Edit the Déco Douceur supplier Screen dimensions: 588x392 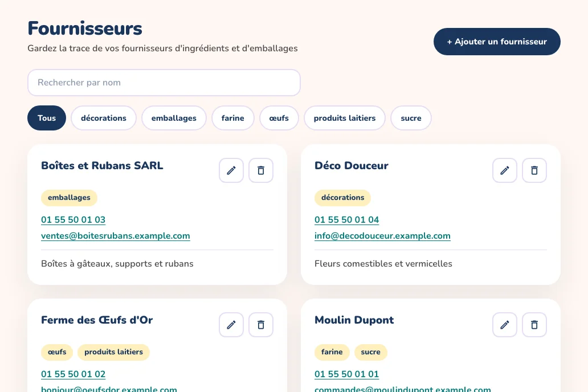point(505,170)
